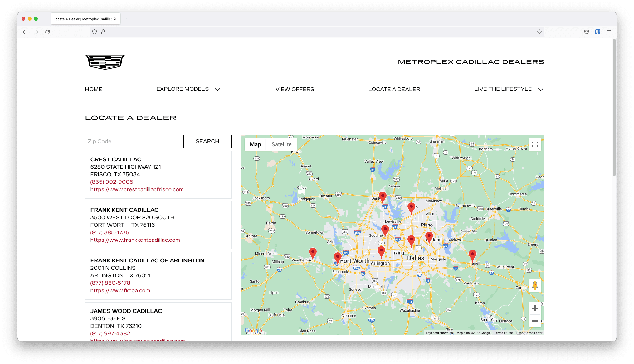Open the Pocket save icon
This screenshot has width=634, height=364.
pos(587,32)
